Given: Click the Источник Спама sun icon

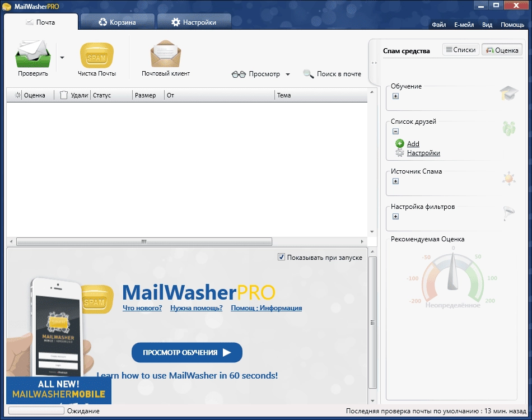Looking at the screenshot, I should [509, 178].
